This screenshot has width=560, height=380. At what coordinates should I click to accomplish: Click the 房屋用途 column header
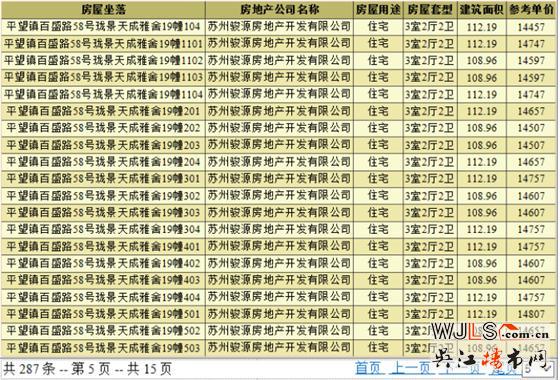(378, 10)
